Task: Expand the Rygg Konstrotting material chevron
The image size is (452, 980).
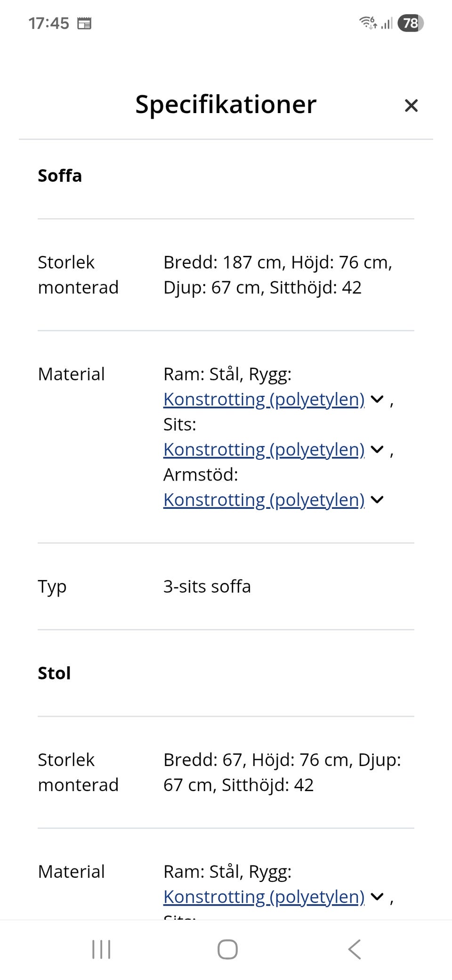Action: pyautogui.click(x=377, y=400)
